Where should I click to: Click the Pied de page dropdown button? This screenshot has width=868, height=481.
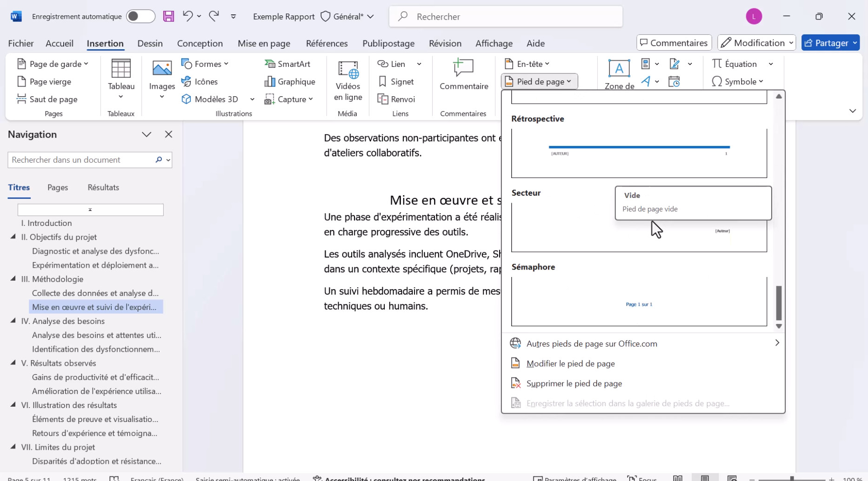tap(539, 81)
